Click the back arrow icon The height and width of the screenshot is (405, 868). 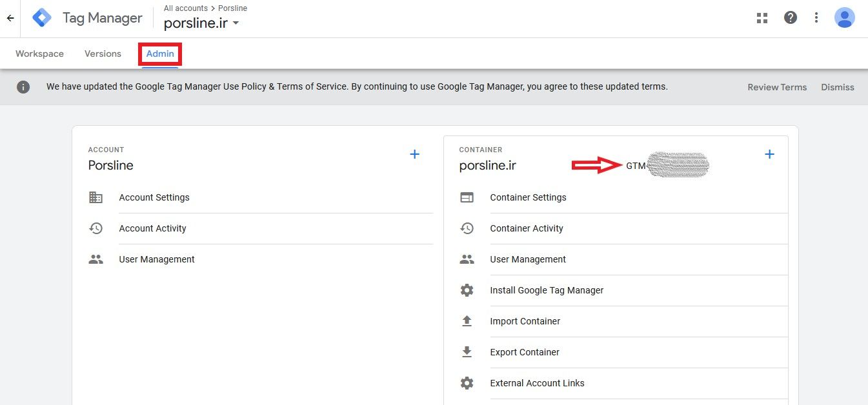pos(10,19)
